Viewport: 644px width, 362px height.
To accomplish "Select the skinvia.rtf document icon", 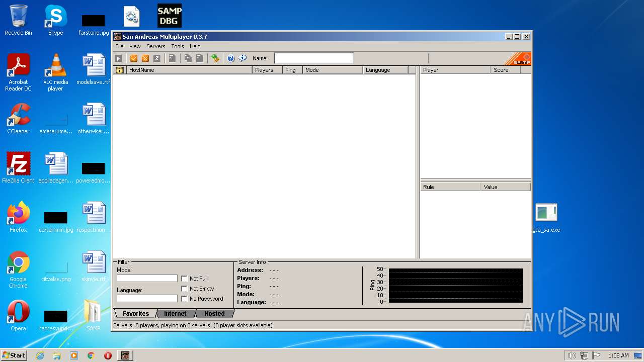I will 94,266.
